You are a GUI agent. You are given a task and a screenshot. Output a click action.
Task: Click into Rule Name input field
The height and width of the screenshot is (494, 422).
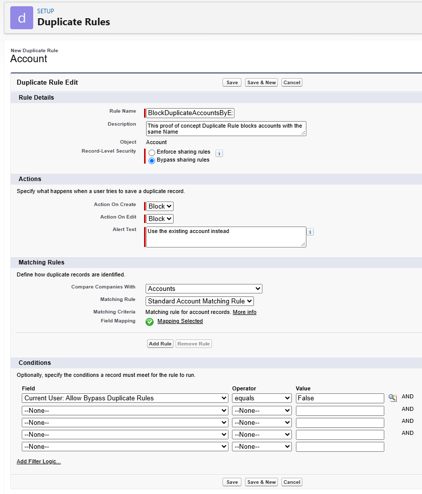click(x=190, y=113)
